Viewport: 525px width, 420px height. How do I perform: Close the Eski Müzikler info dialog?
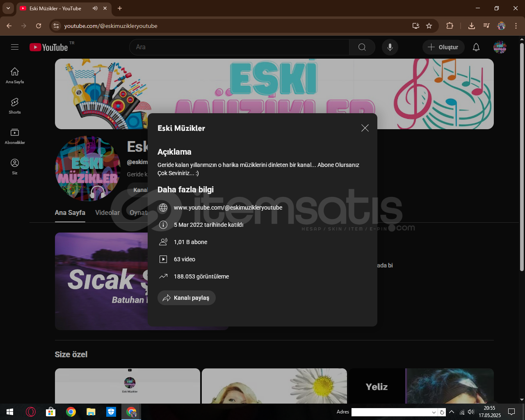(x=365, y=128)
